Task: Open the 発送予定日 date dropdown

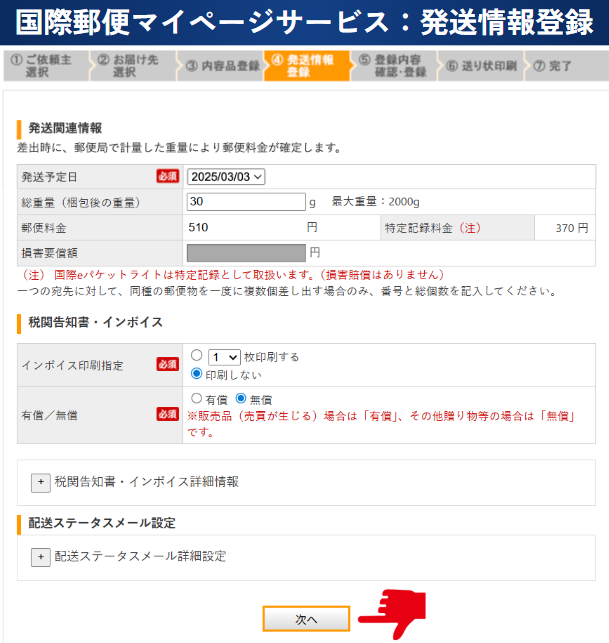Action: pos(226,177)
